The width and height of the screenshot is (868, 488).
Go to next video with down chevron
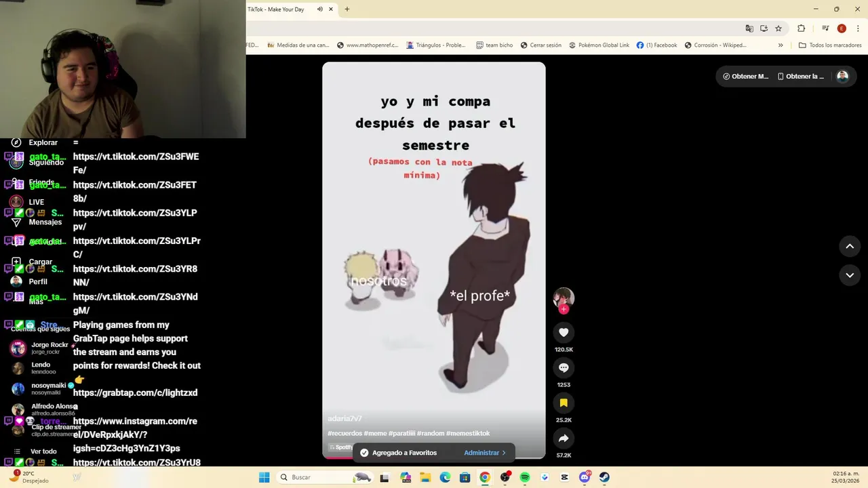click(x=850, y=275)
